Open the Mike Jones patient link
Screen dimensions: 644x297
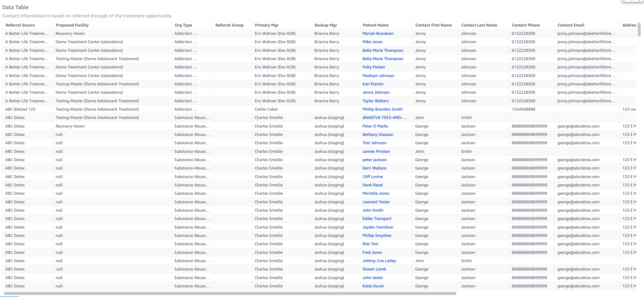click(372, 42)
